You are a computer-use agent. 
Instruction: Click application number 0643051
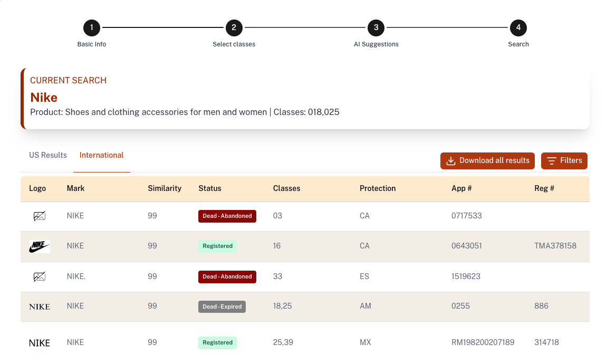coord(466,246)
